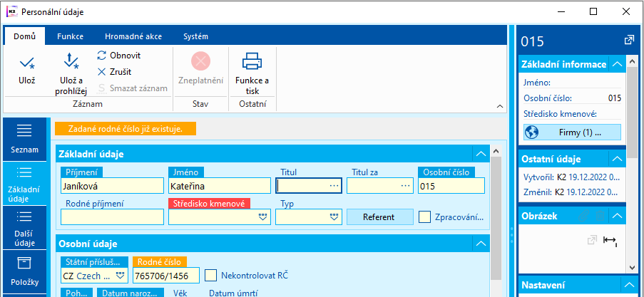Click the orange duplicate rodné číslo warning
Viewport: 644px width, 297px height.
tap(126, 129)
